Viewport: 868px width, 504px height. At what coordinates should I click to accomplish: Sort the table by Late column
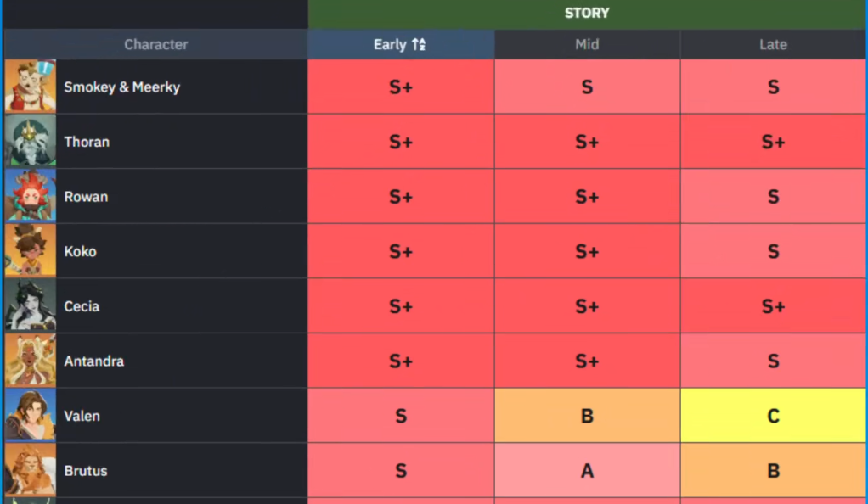pos(773,45)
